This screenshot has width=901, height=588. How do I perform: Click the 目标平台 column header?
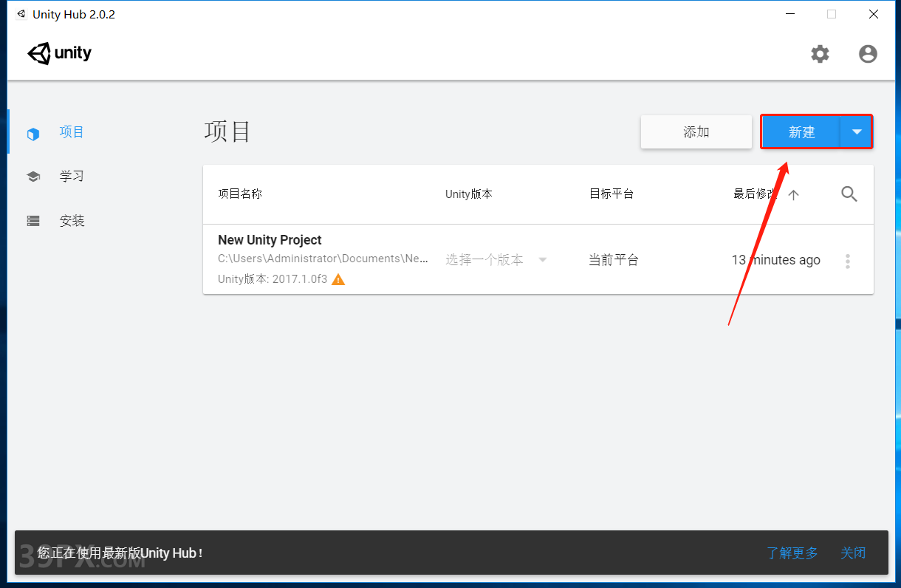(x=611, y=194)
